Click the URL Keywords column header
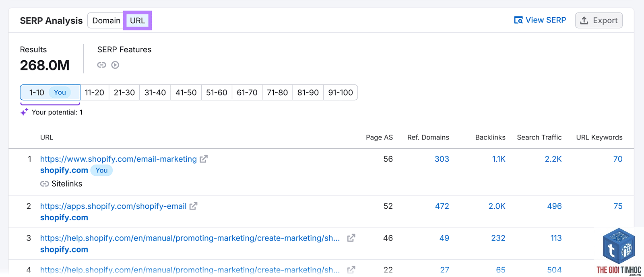This screenshot has width=644, height=277. 599,137
